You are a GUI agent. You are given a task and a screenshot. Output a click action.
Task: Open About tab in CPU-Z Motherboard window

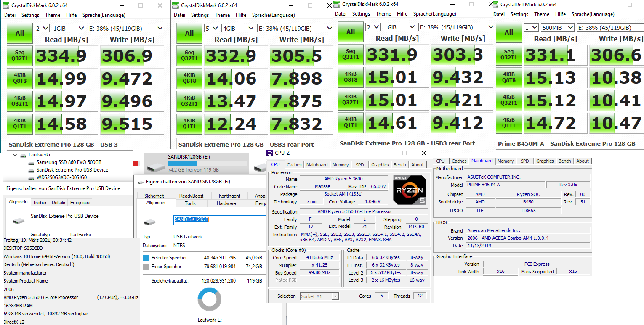coord(583,161)
